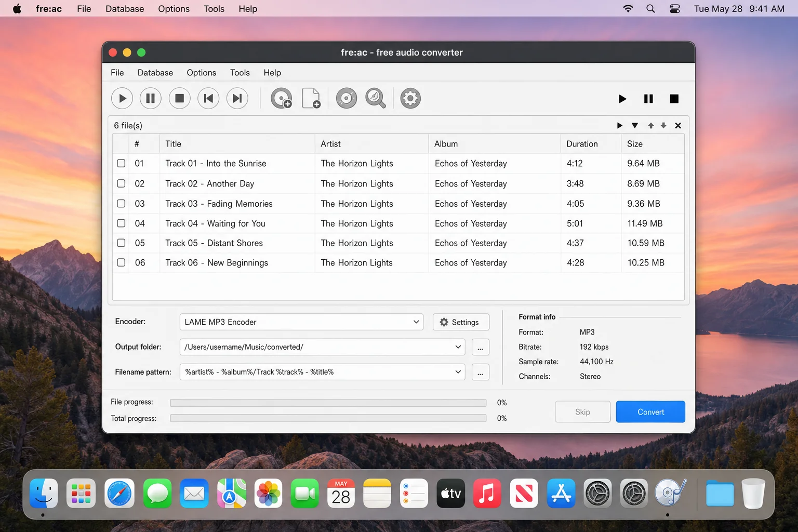The image size is (798, 532).
Task: Launch Safari from the Dock
Action: coord(119,494)
